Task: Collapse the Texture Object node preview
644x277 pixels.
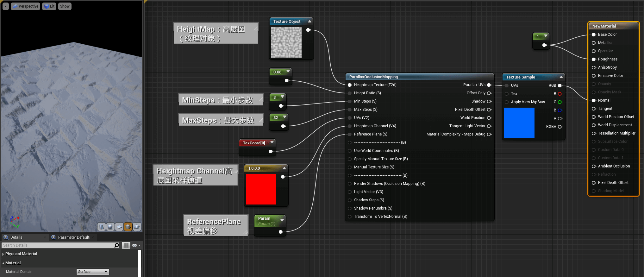Action: click(309, 21)
